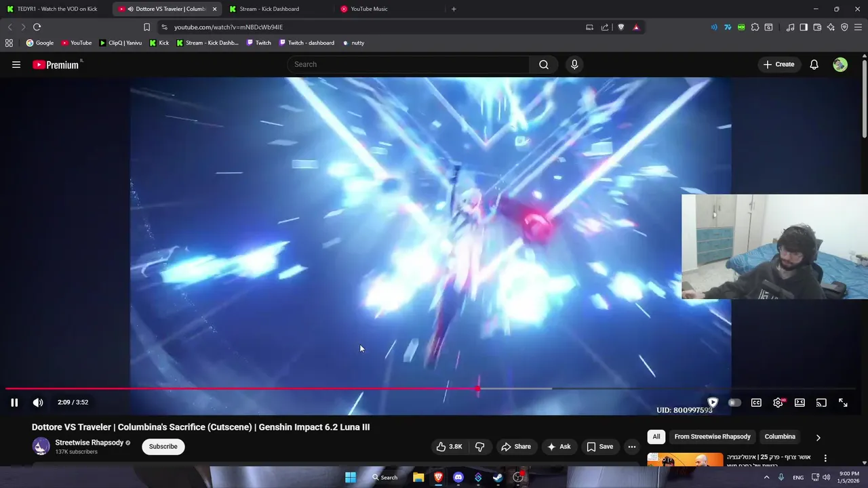Open YouTube notifications bell
The image size is (868, 488).
click(814, 64)
